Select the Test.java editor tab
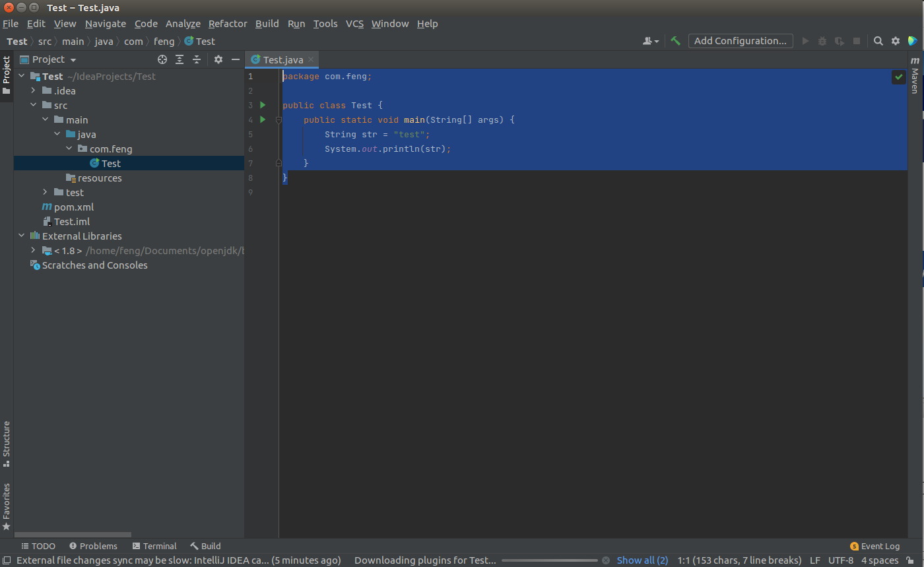 [x=282, y=59]
